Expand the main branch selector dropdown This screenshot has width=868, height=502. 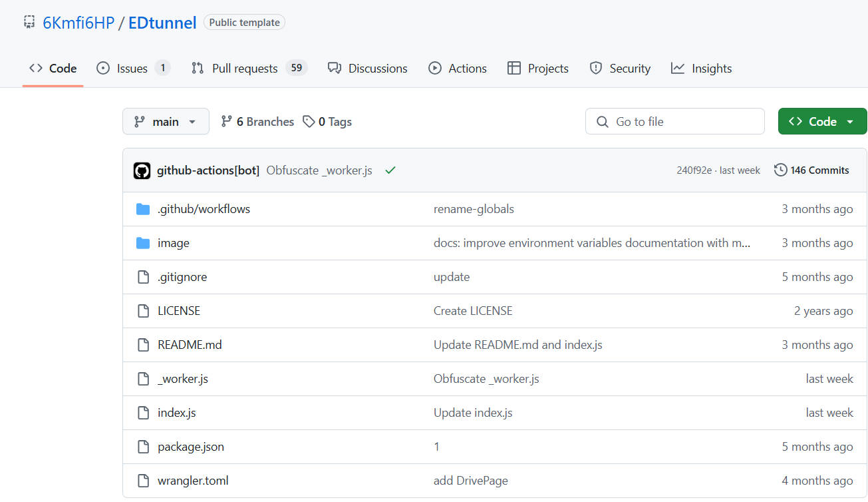166,122
